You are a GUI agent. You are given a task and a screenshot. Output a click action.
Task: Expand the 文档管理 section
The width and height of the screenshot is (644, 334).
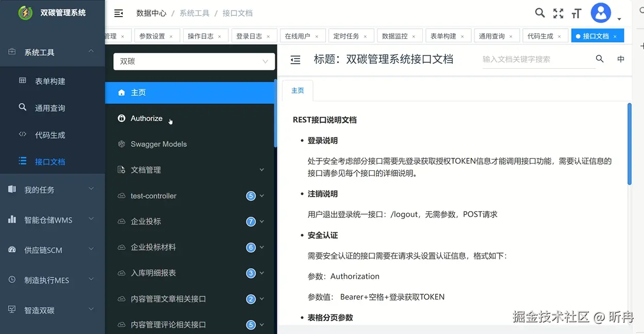coord(190,170)
